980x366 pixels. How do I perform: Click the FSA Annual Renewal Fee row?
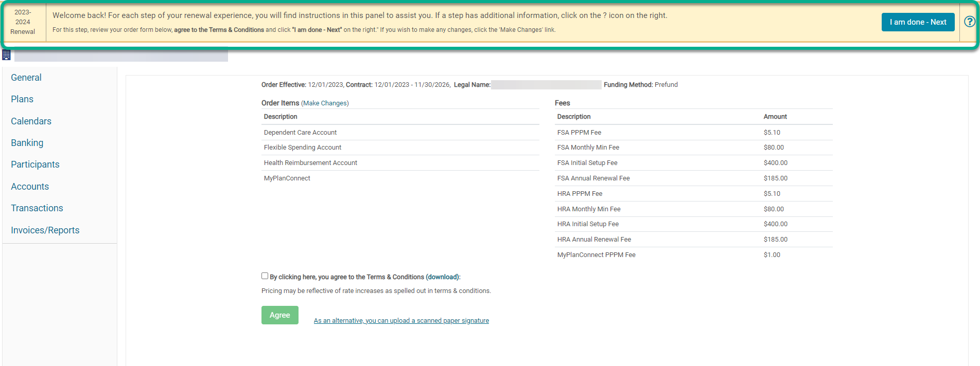click(x=694, y=178)
